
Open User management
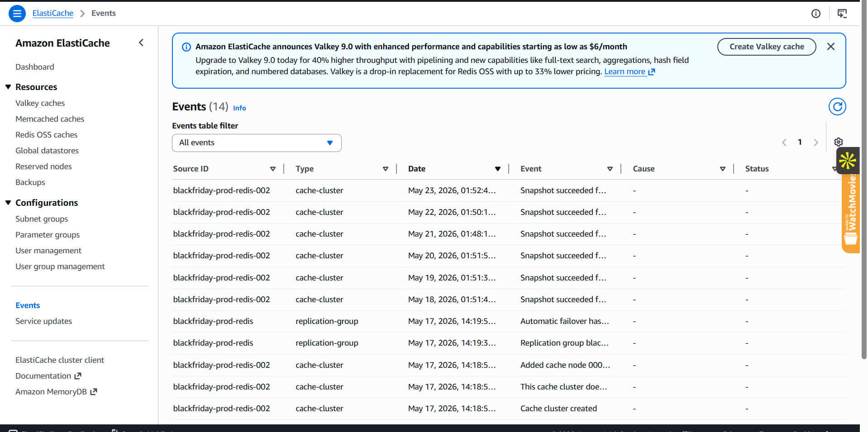(x=48, y=251)
